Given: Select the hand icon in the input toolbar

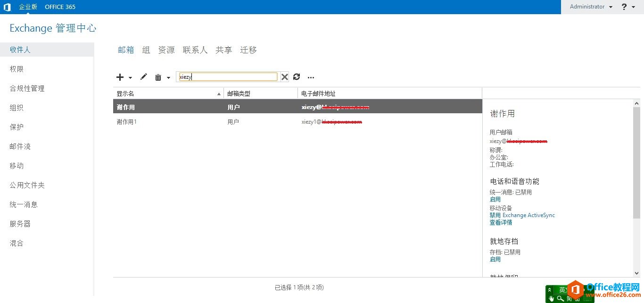Looking at the screenshot, I should point(551,299).
